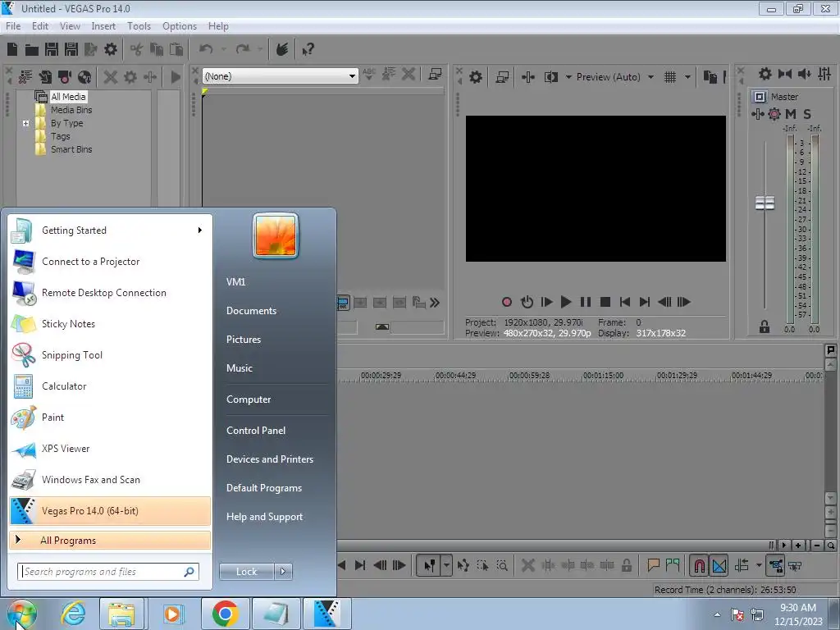The width and height of the screenshot is (840, 630).
Task: Open Internet Explorer from the taskbar
Action: [x=73, y=614]
